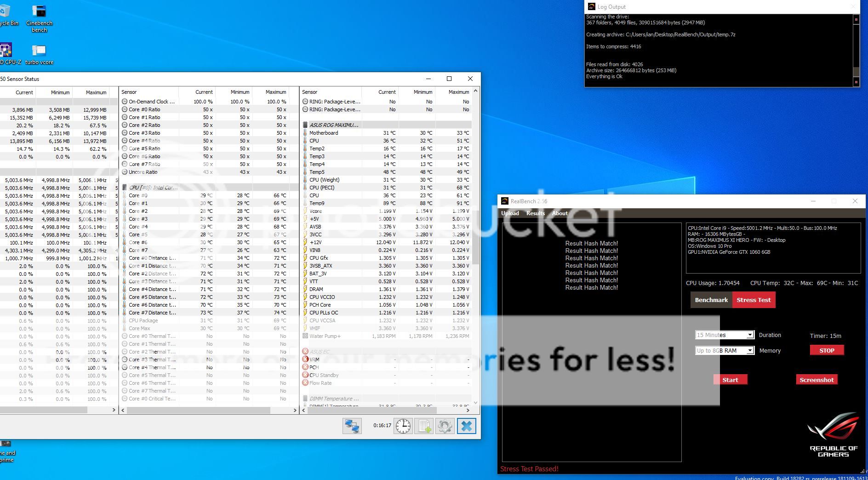
Task: Click the Log Output window title icon
Action: tap(591, 6)
